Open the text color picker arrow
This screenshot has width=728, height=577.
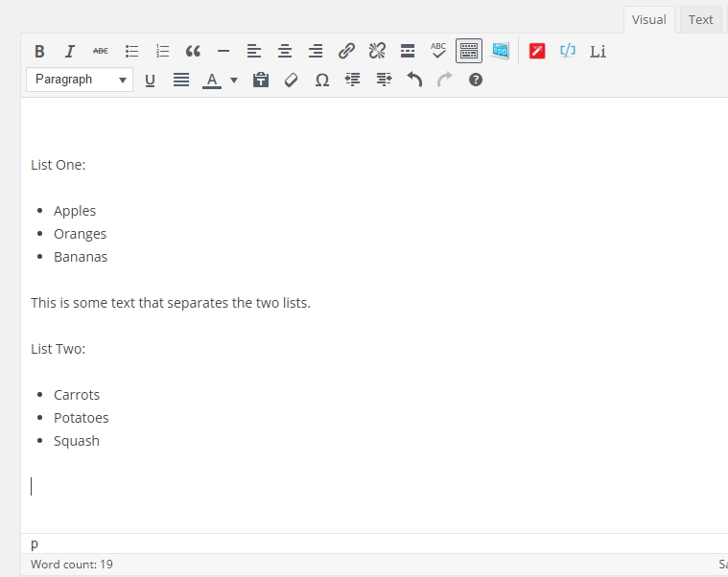(234, 81)
